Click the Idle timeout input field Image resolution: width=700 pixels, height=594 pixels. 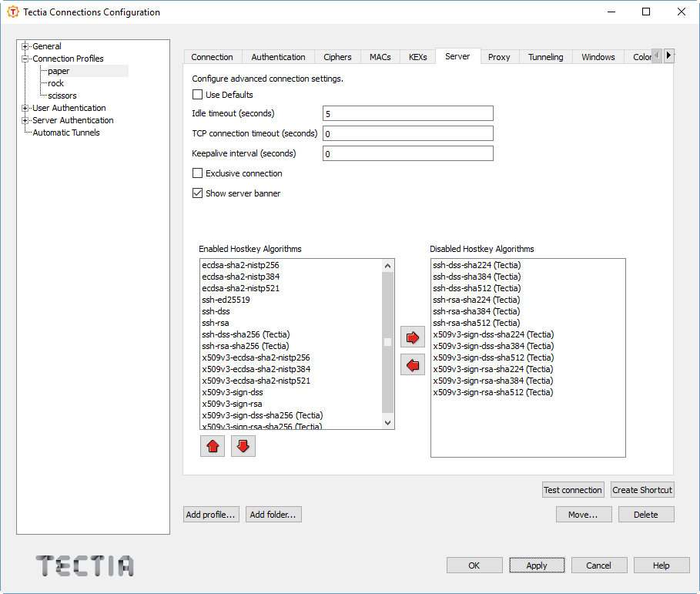(407, 112)
